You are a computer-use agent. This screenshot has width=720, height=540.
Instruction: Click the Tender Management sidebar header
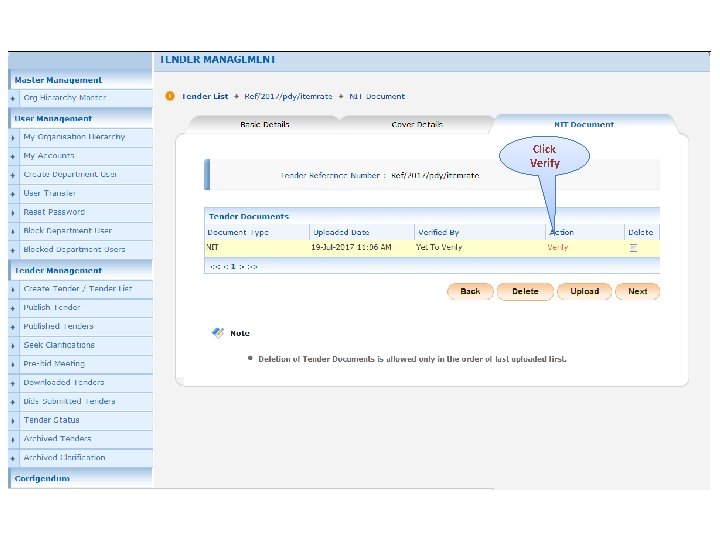[80, 270]
